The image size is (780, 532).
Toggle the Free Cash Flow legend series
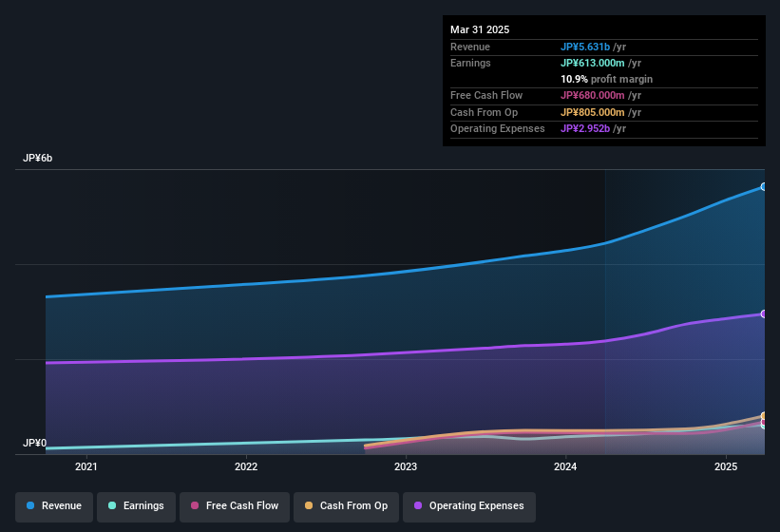[235, 506]
